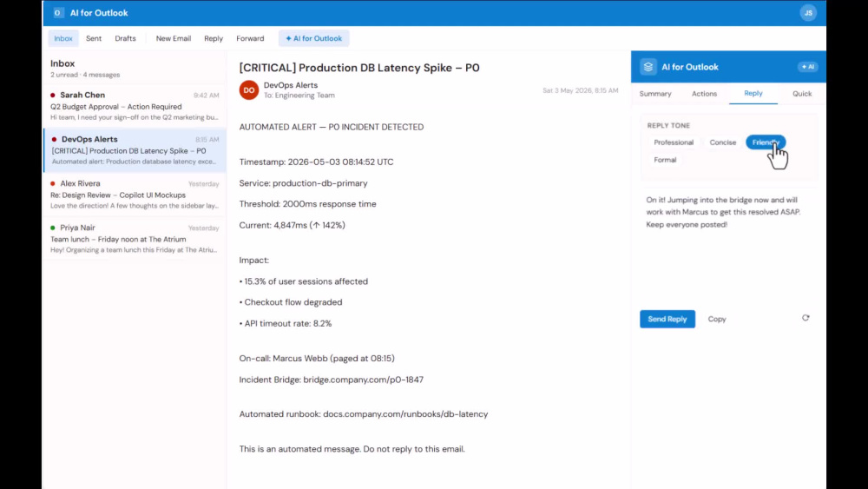
Task: Open the docs.company.com/runbooks/db-latency runbook link
Action: pos(405,413)
